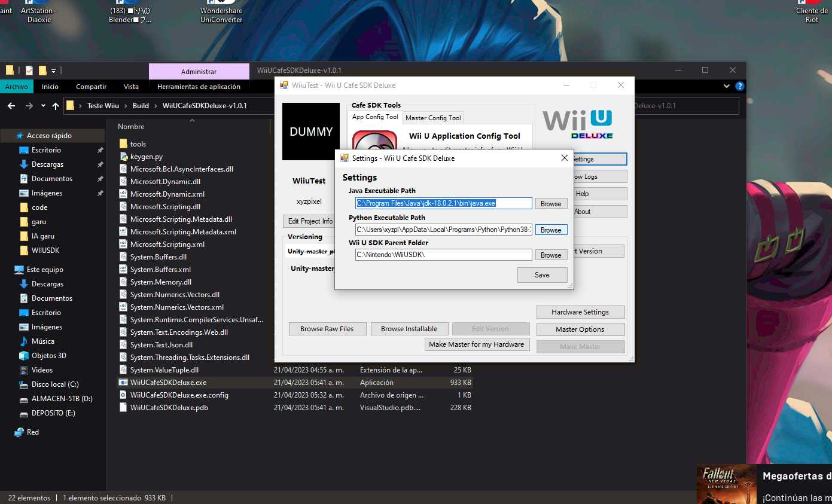Click the red disc icon under App Config Tool
This screenshot has height=504, width=832.
(x=374, y=140)
